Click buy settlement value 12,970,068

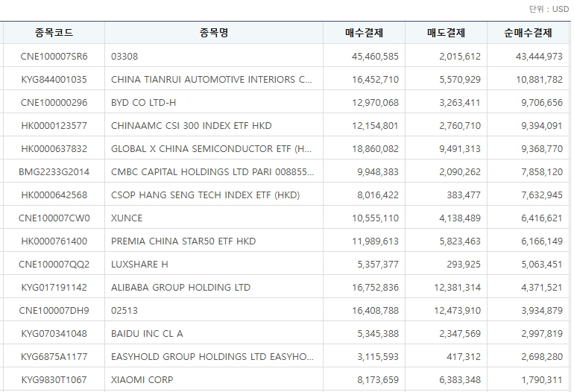pyautogui.click(x=375, y=103)
